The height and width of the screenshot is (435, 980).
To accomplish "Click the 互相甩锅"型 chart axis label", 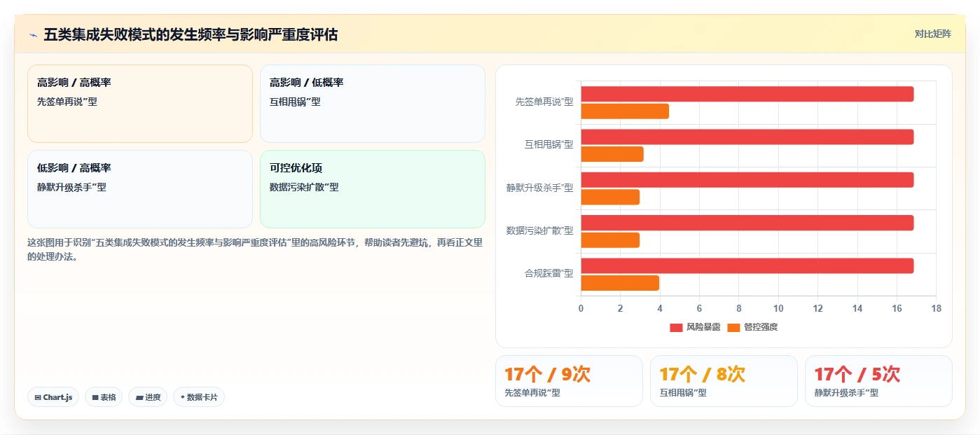I will pyautogui.click(x=549, y=144).
